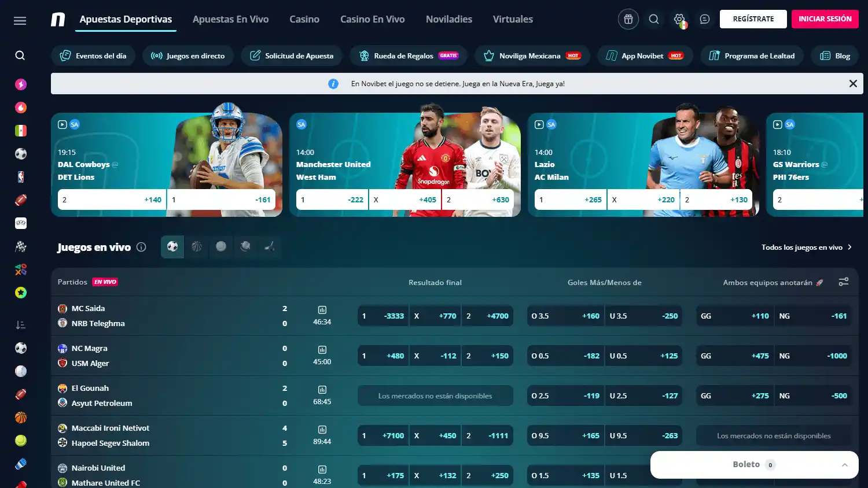
Task: Select O 3.5 +160 for MC Saida match
Action: (565, 316)
